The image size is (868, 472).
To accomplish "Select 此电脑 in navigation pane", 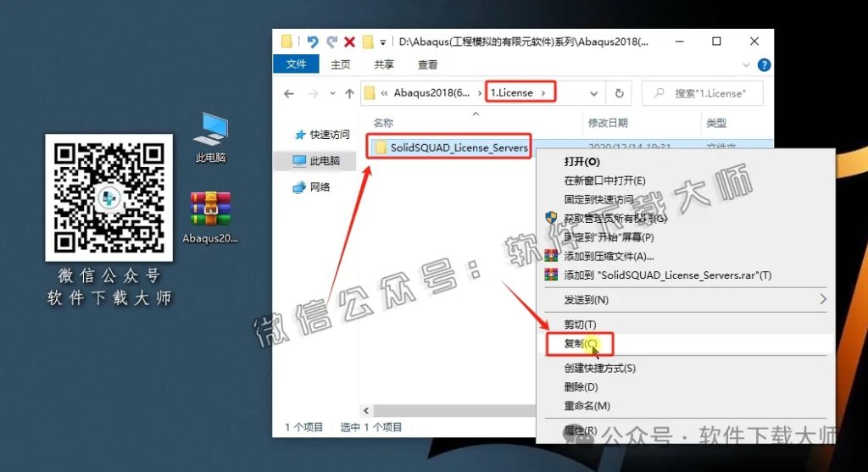I will pyautogui.click(x=316, y=160).
